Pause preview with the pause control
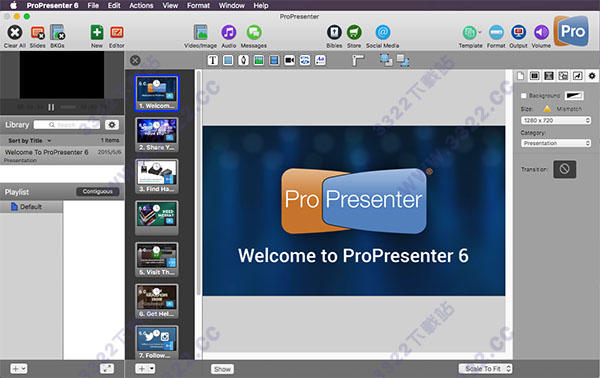This screenshot has width=600, height=378. click(51, 108)
